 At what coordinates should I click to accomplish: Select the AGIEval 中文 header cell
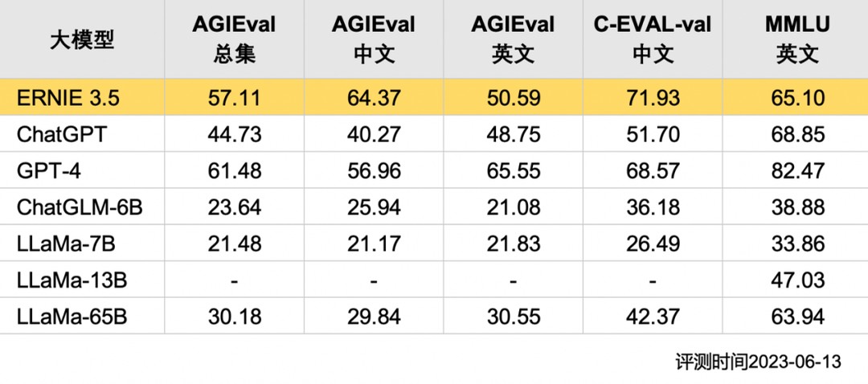[374, 39]
